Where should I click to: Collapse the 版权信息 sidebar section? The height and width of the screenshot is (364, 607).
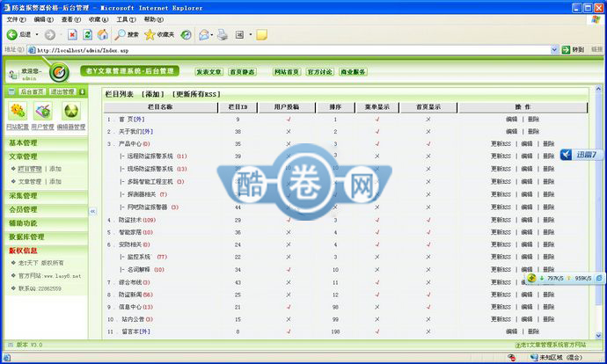coord(46,251)
